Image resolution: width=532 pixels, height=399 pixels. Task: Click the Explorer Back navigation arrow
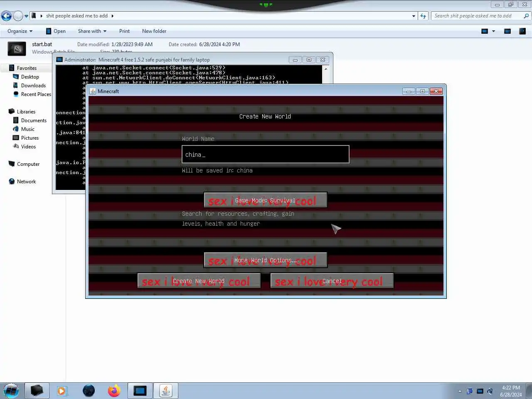pyautogui.click(x=6, y=16)
